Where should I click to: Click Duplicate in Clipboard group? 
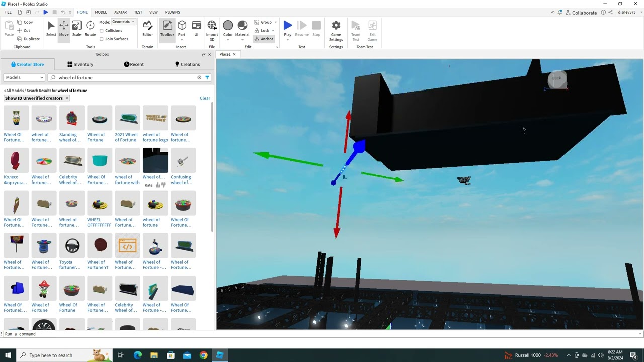(28, 39)
